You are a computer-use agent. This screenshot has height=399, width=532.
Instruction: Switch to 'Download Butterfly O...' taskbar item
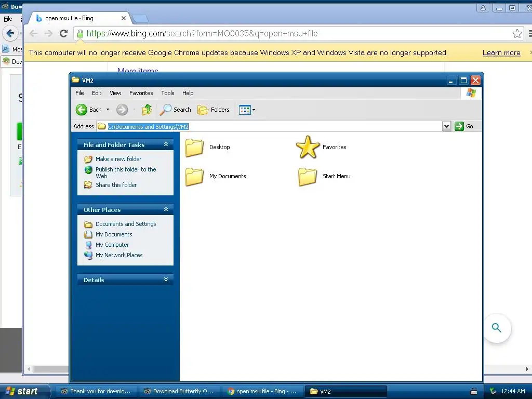point(179,391)
